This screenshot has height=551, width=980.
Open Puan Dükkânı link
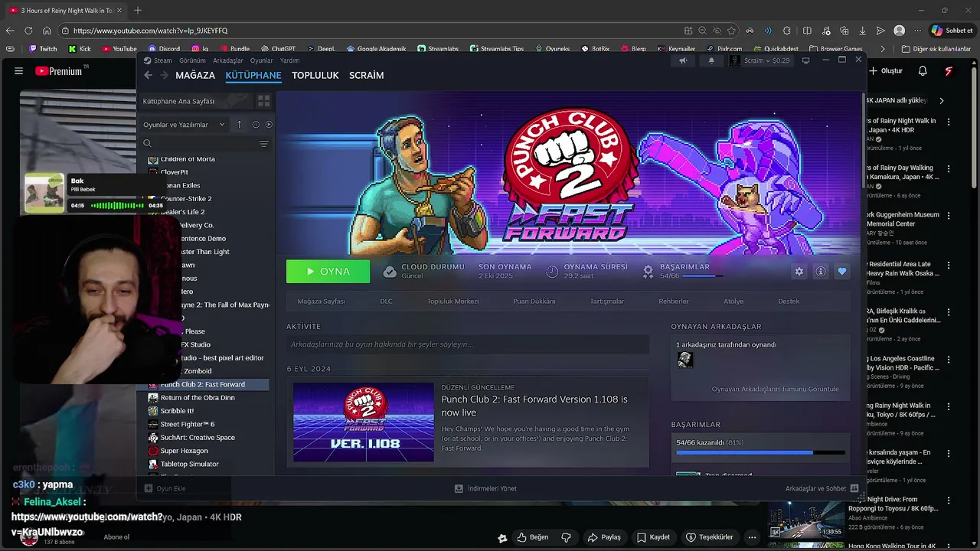pos(534,301)
